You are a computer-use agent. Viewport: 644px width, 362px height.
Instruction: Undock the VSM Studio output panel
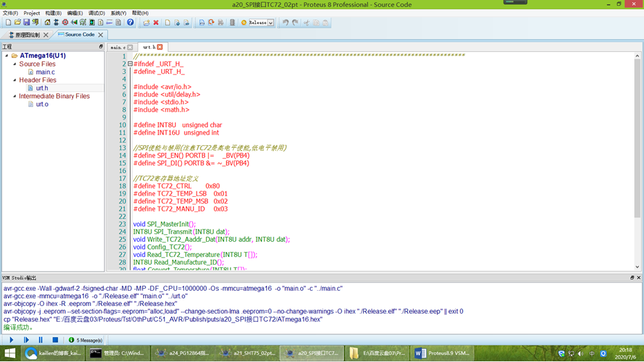tap(632, 278)
